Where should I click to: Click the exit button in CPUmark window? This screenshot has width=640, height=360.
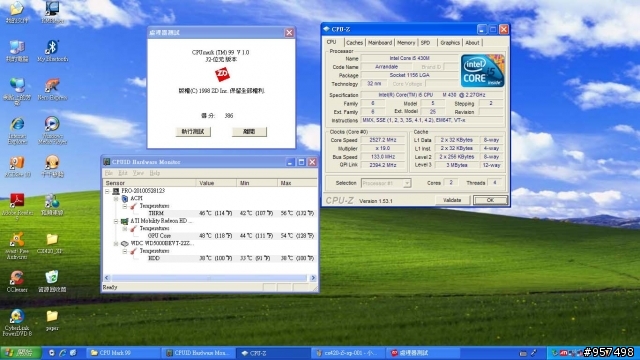tap(249, 132)
